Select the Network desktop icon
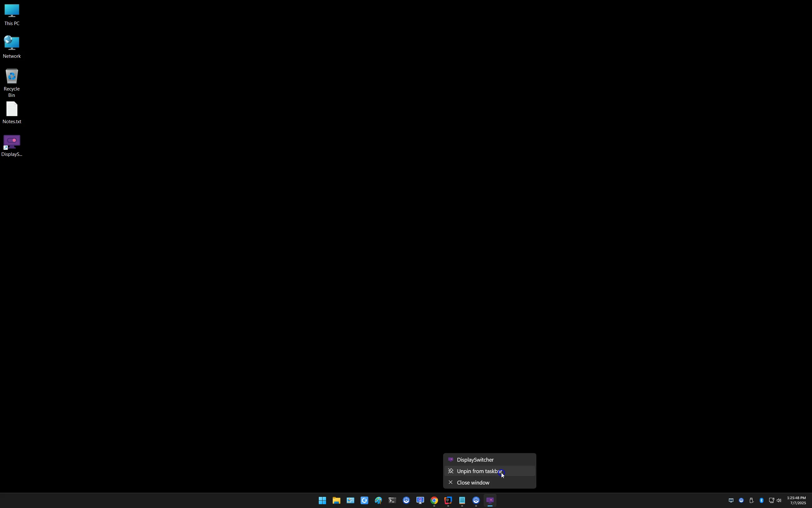This screenshot has height=508, width=812. [x=12, y=47]
